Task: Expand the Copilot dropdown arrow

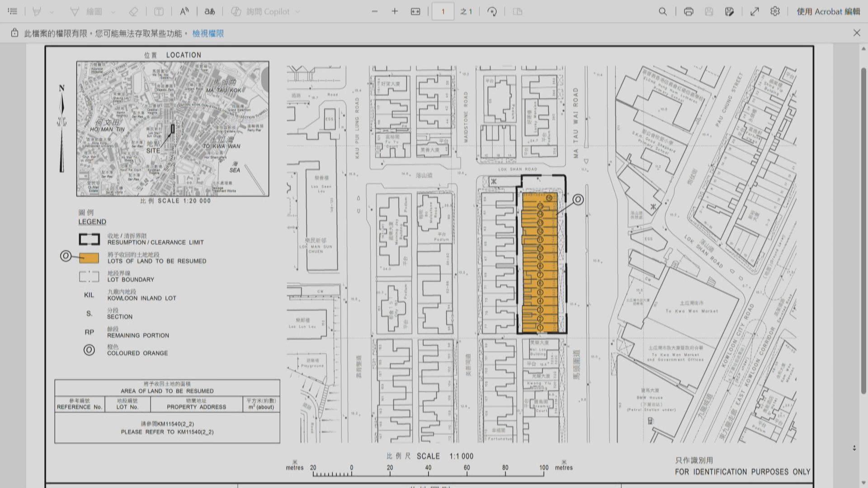Action: pos(297,12)
